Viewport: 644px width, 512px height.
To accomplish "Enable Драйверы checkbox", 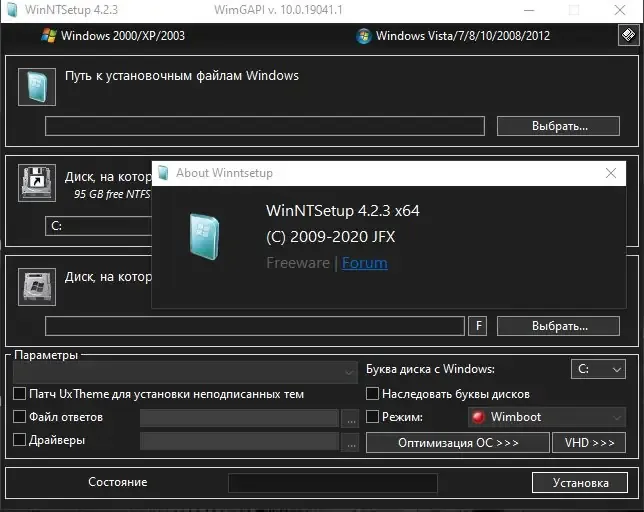I will point(19,439).
